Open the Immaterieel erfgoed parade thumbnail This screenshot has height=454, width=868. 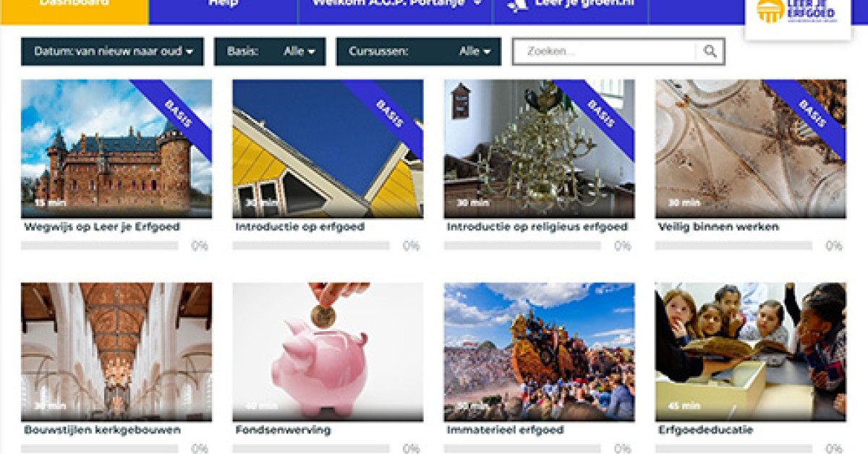539,352
